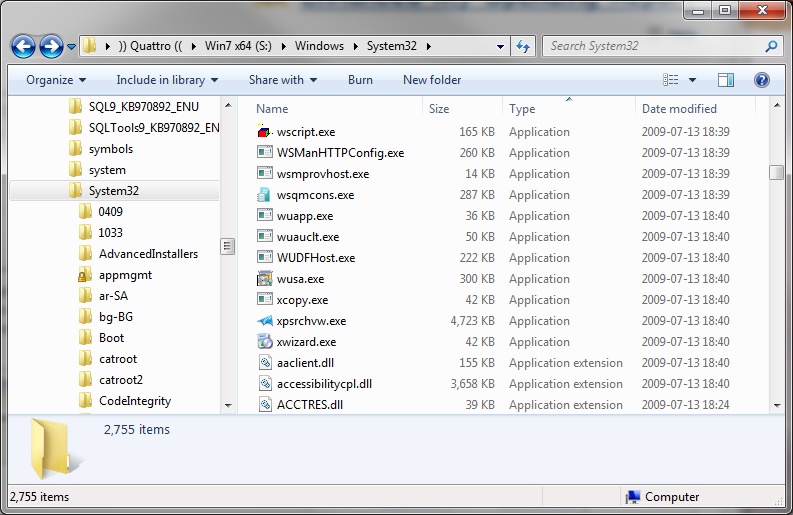
Task: Click the locked appmgmt folder icon
Action: 85,275
